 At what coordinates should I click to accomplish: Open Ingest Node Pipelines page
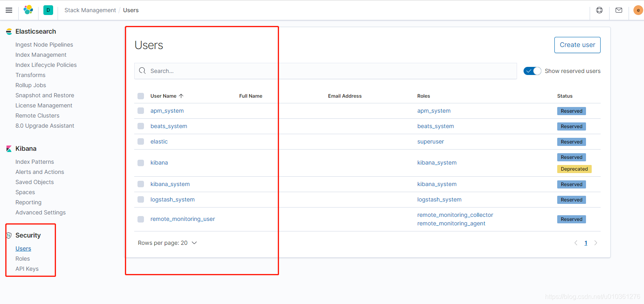pyautogui.click(x=44, y=45)
